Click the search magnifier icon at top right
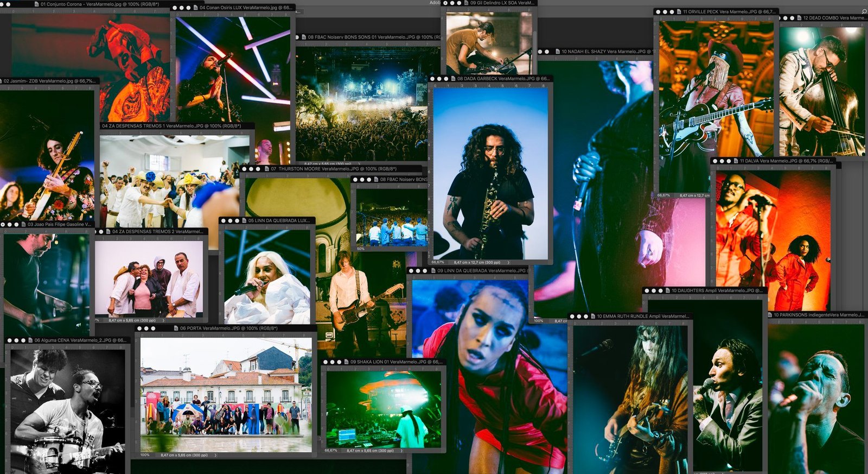The width and height of the screenshot is (868, 474). (x=864, y=11)
